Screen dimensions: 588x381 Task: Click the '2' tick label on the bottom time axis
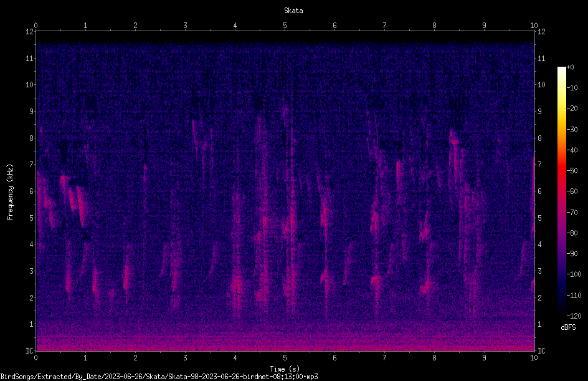click(135, 358)
